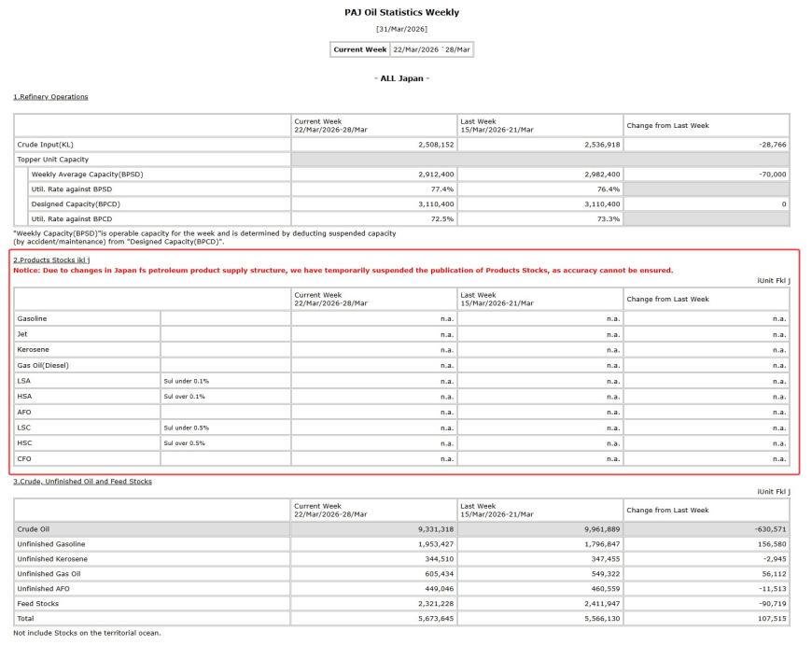Click the "Weekly Average Capacity(BPSD)" row label
812x645 pixels.
[87, 174]
